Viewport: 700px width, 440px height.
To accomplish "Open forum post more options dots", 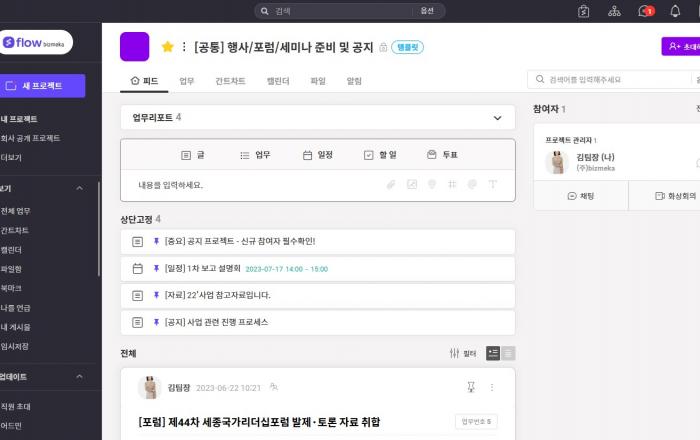I will 492,387.
